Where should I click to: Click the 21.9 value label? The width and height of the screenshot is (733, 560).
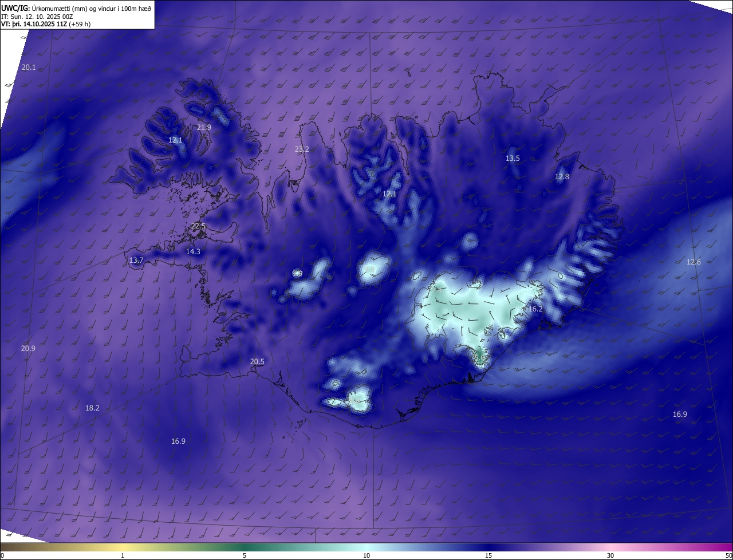(x=204, y=128)
